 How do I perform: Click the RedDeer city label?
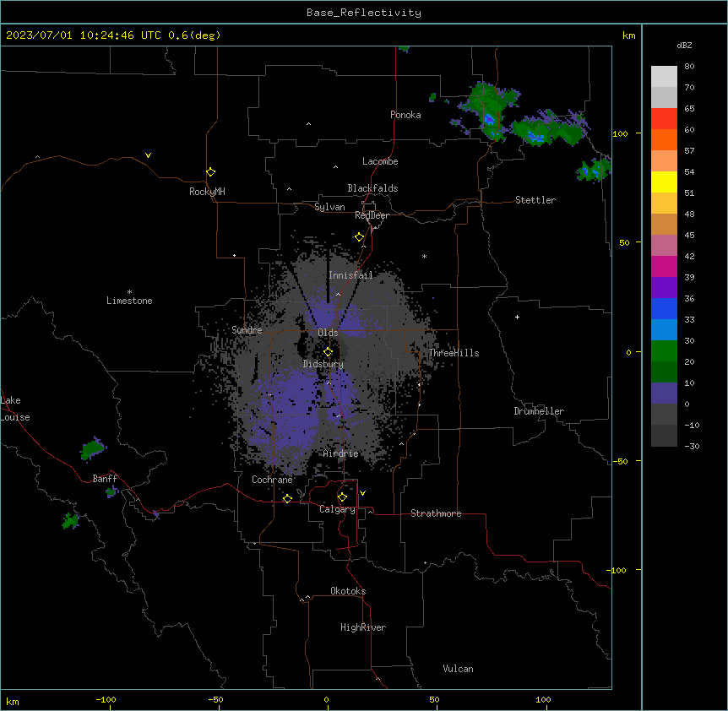(x=372, y=215)
